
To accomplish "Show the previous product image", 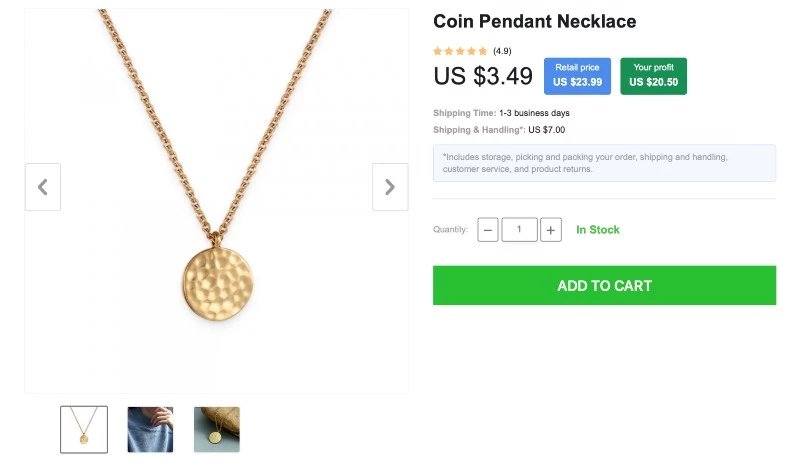I will (43, 187).
